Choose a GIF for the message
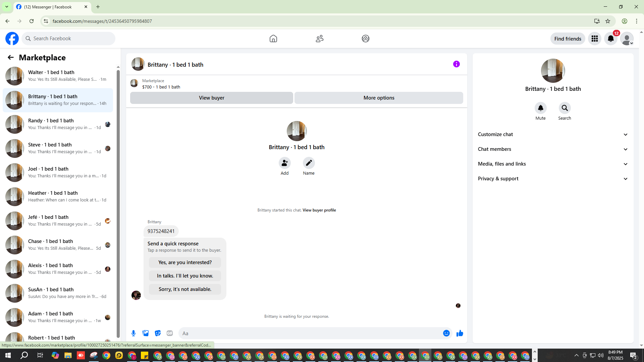This screenshot has width=644, height=362. (x=170, y=333)
